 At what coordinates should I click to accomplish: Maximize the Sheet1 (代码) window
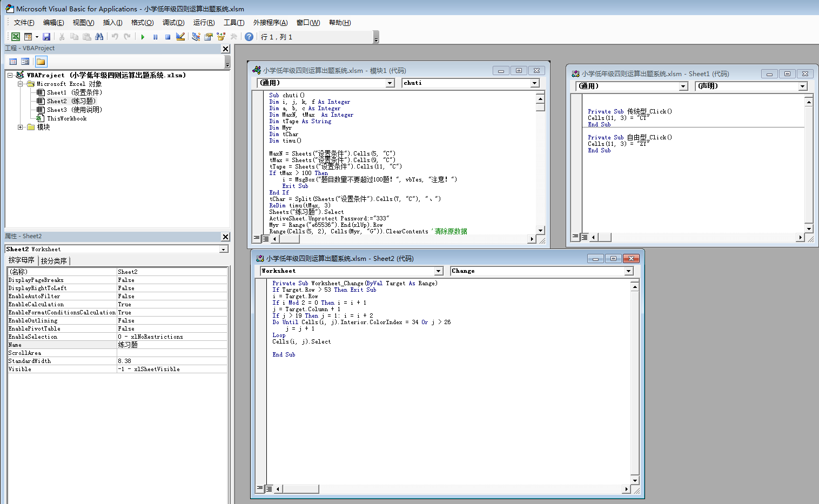(x=787, y=74)
